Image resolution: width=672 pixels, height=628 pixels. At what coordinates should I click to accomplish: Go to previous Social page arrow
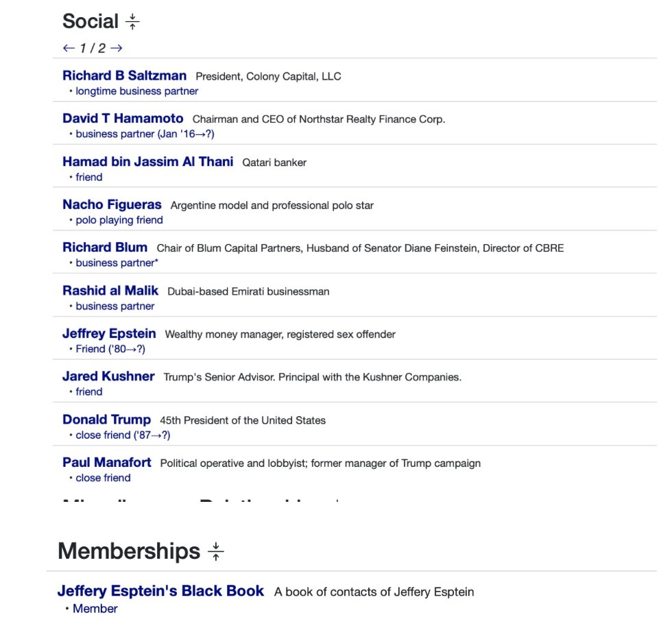(69, 48)
